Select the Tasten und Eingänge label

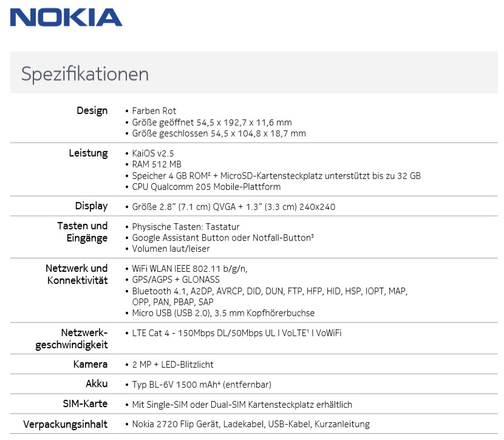pyautogui.click(x=83, y=232)
